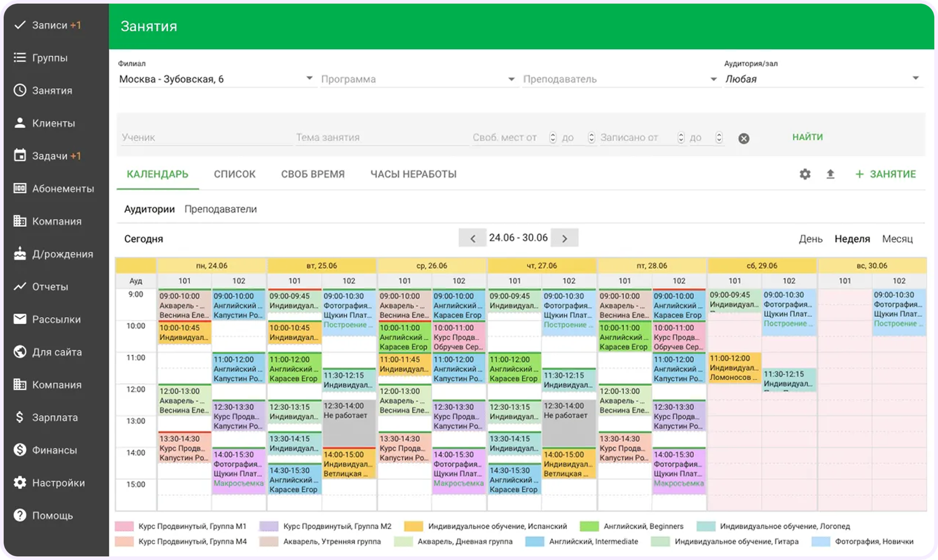Viewport: 938px width, 560px height.
Task: Open Saturday 11:00-12:00 Ломоносов lesson
Action: (734, 367)
